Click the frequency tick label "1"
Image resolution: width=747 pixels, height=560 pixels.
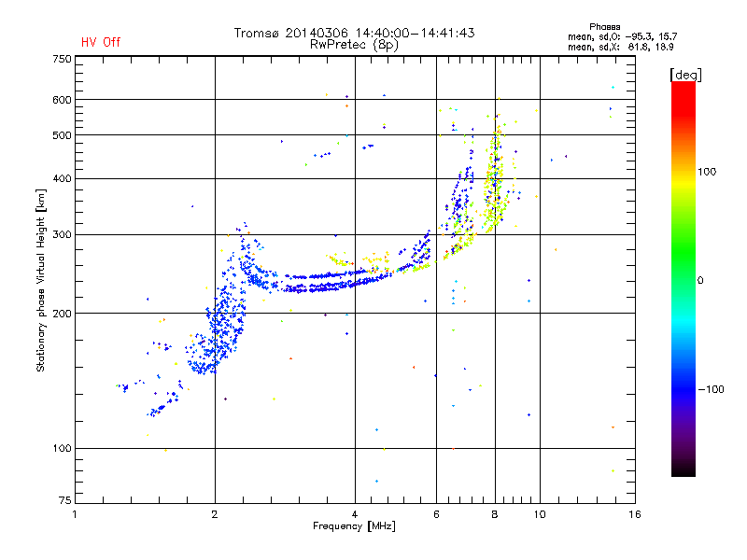pos(75,514)
